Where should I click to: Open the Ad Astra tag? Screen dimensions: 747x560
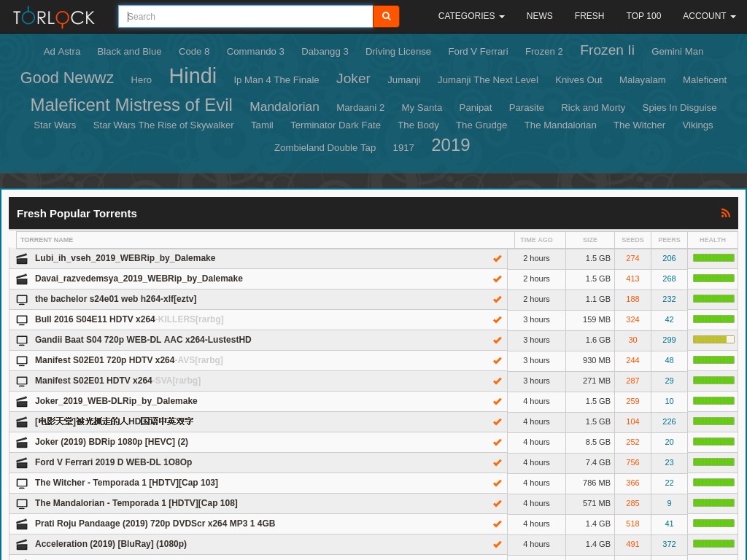point(62,52)
